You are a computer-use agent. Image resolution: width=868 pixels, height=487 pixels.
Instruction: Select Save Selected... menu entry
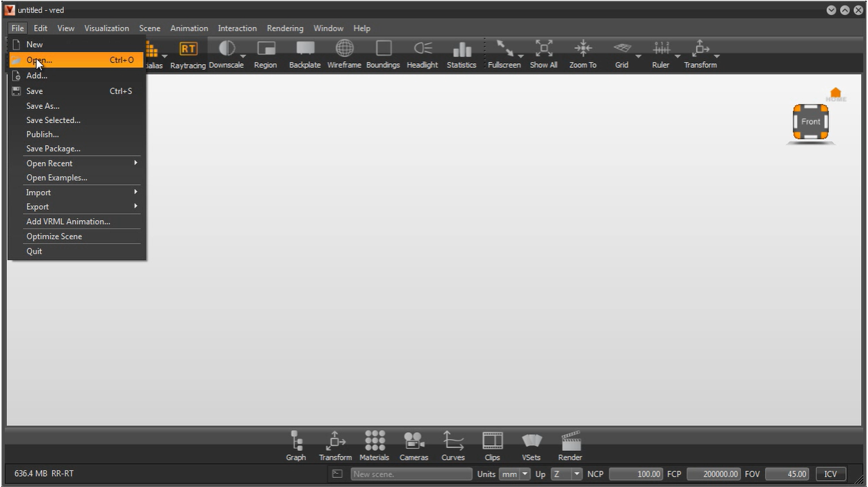click(76, 120)
